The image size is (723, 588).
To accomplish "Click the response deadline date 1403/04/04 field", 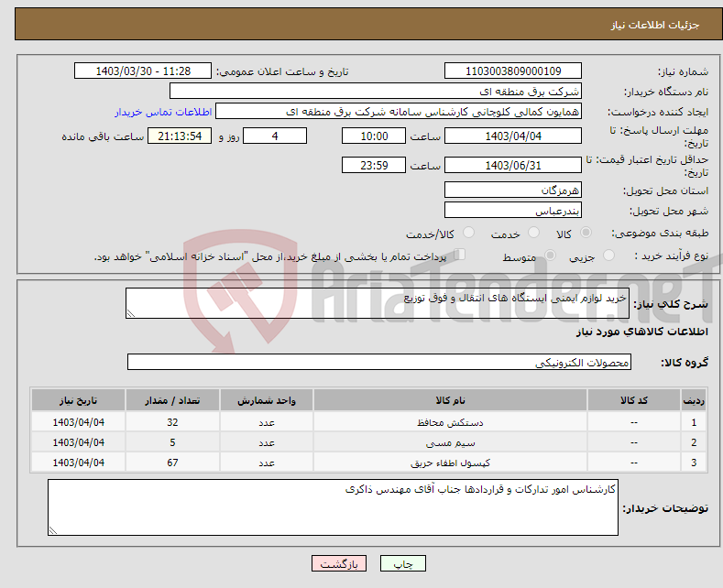I will (513, 136).
